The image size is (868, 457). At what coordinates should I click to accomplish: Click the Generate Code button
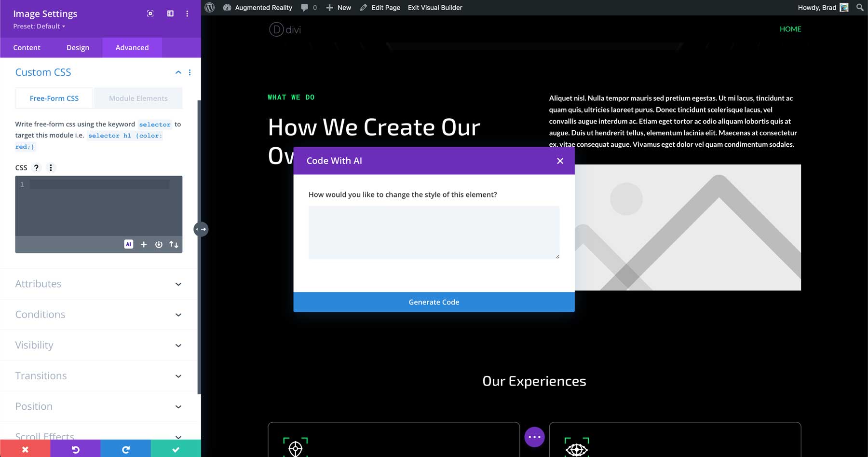click(x=434, y=302)
